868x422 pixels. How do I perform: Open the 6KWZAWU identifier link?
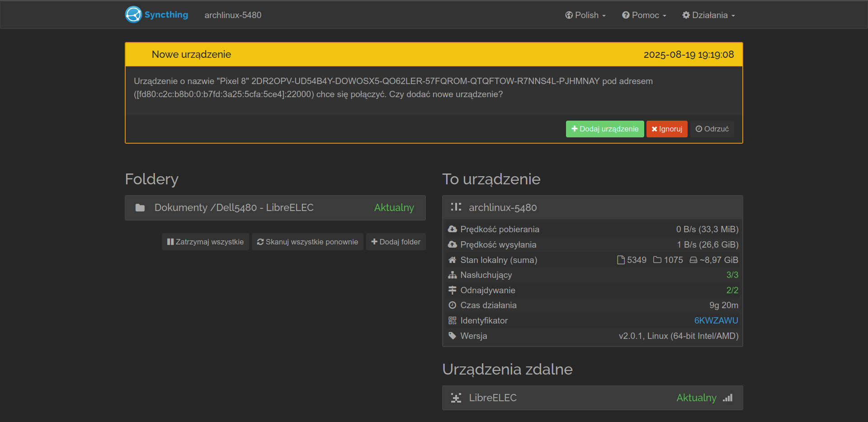click(x=716, y=321)
